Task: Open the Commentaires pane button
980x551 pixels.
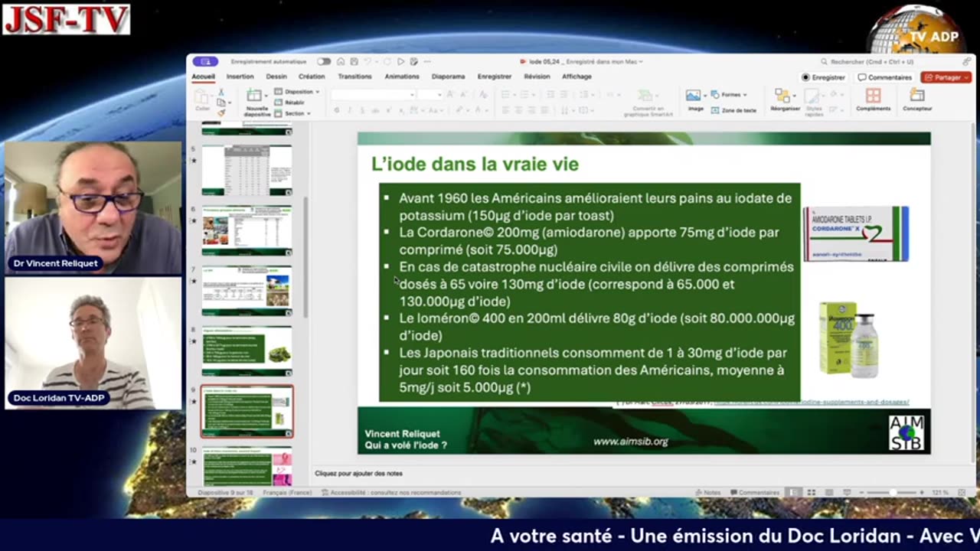Action: coord(885,77)
